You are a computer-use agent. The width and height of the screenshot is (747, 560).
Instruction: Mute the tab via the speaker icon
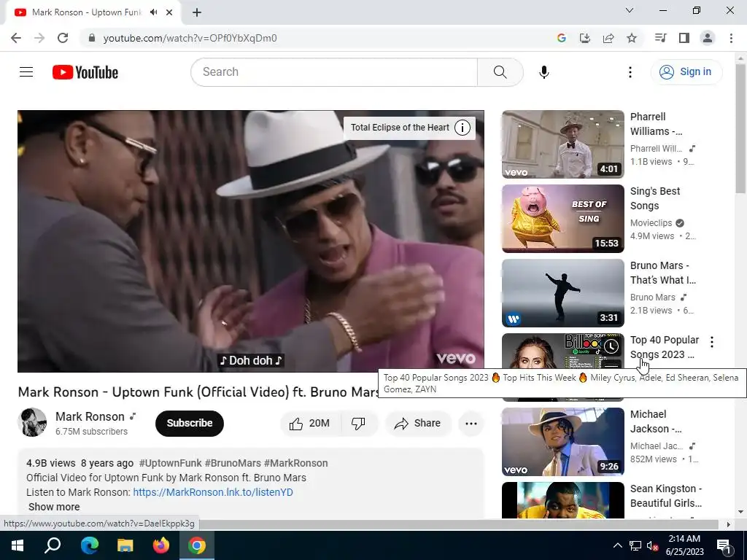coord(153,12)
